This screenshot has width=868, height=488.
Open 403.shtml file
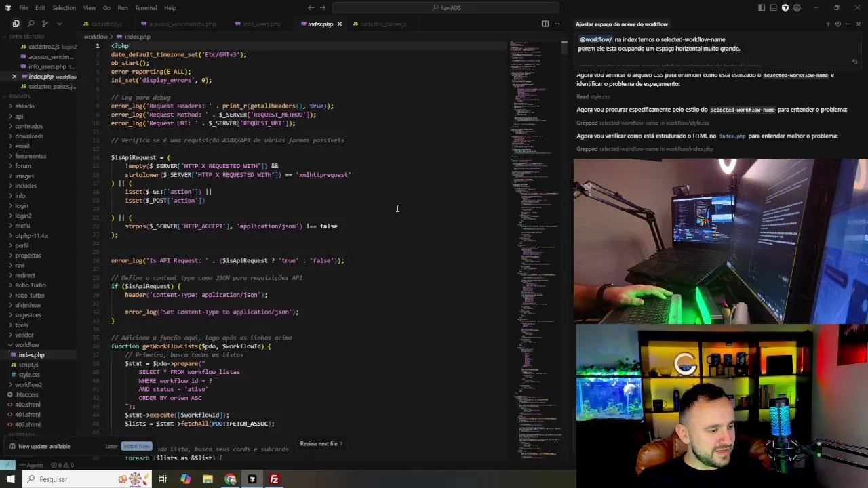[28, 424]
